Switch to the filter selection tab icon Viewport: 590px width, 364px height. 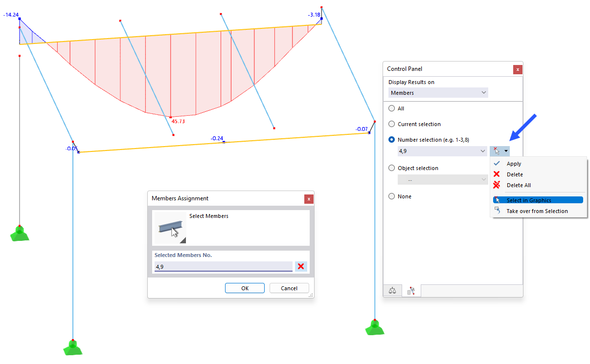411,291
